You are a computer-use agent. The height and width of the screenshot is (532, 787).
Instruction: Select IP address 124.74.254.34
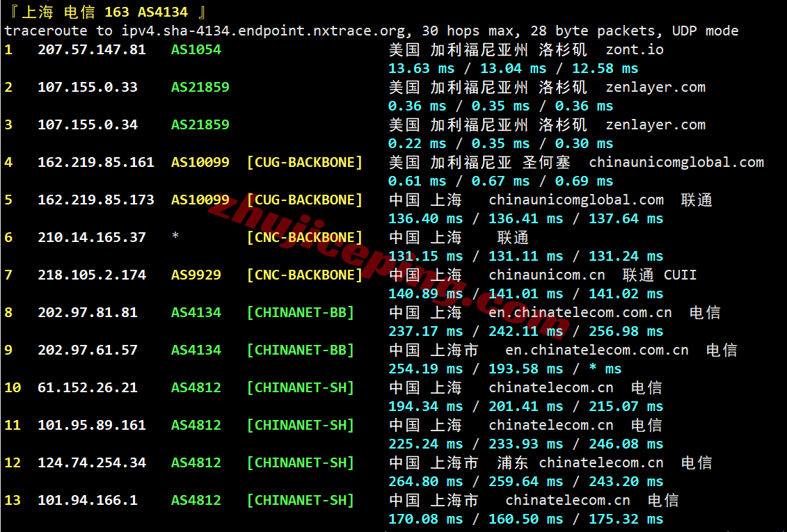point(92,463)
